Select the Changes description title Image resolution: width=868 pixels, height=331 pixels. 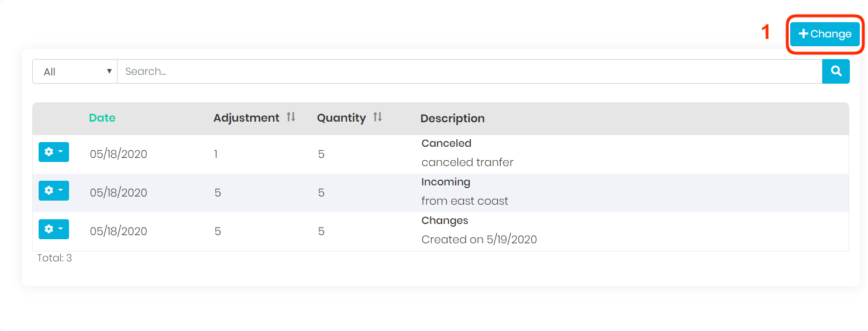click(445, 220)
